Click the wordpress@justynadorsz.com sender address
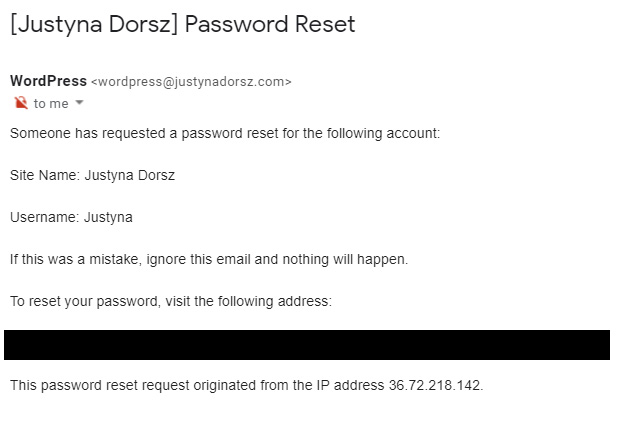 [x=191, y=82]
